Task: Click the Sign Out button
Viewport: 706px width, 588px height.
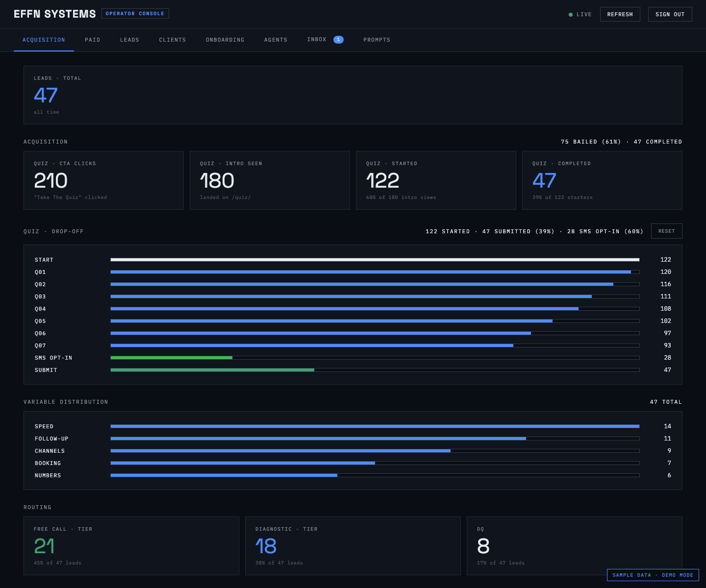Action: click(670, 14)
